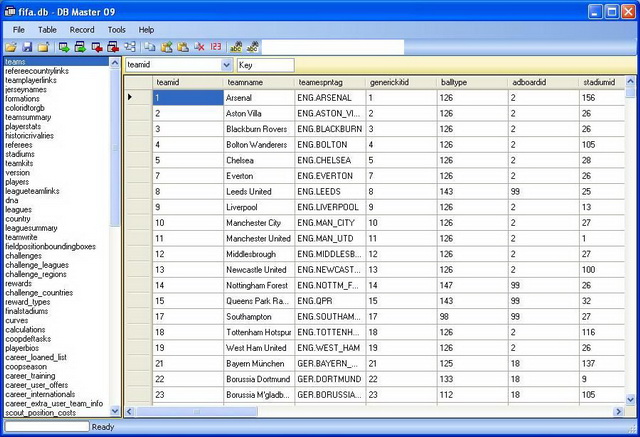Select the challenge_regions table
640x437 pixels.
[36, 274]
